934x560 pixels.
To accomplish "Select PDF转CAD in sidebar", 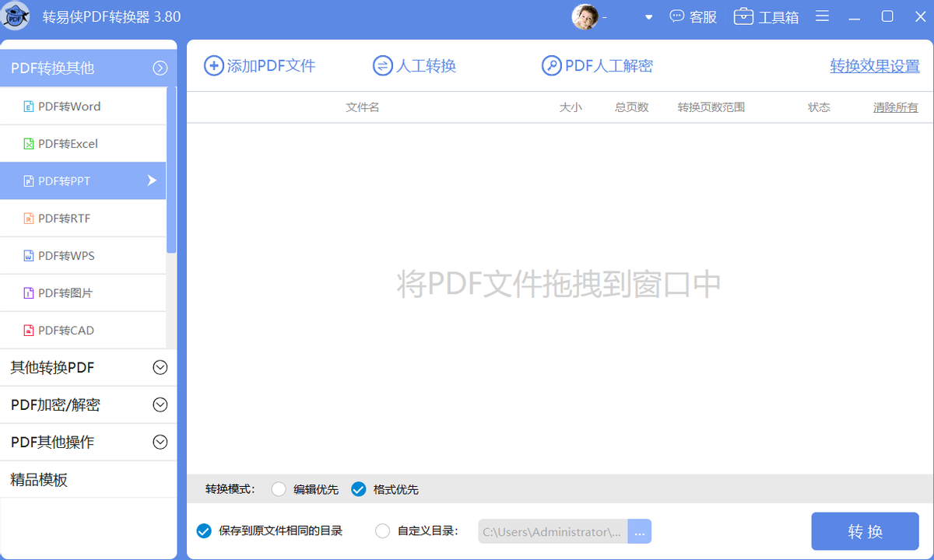I will [x=83, y=331].
